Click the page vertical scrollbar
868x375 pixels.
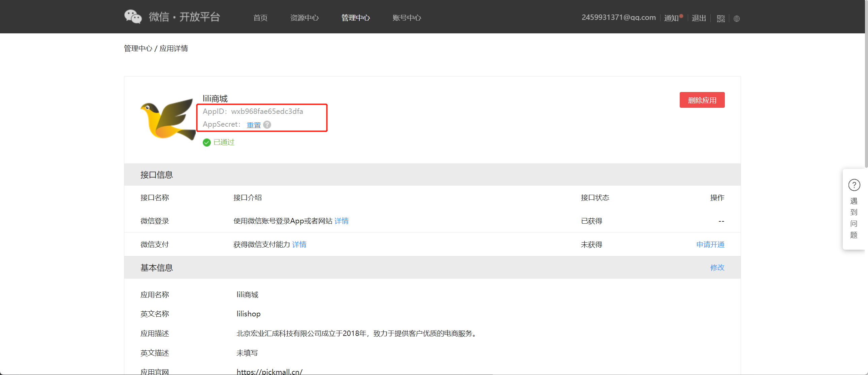(866, 84)
